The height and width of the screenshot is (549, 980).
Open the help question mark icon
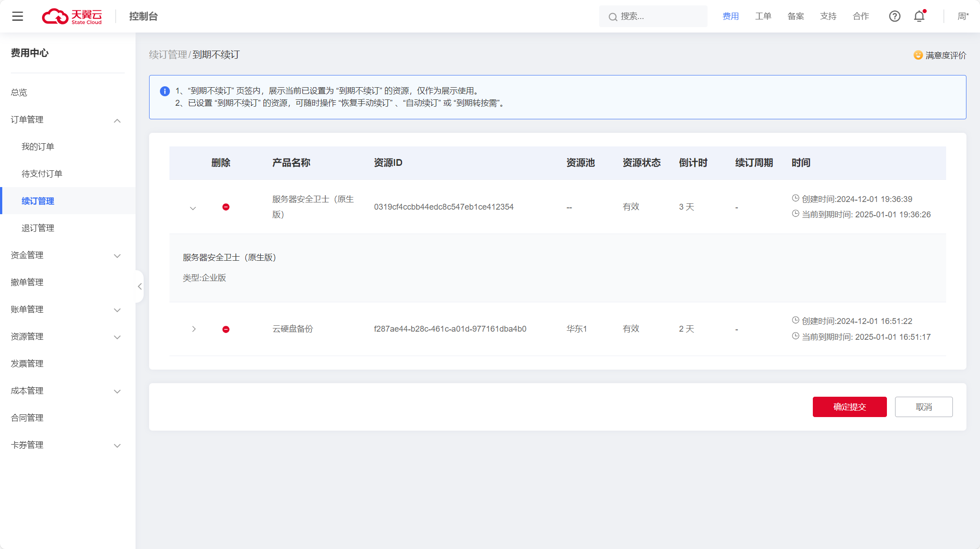pyautogui.click(x=895, y=16)
